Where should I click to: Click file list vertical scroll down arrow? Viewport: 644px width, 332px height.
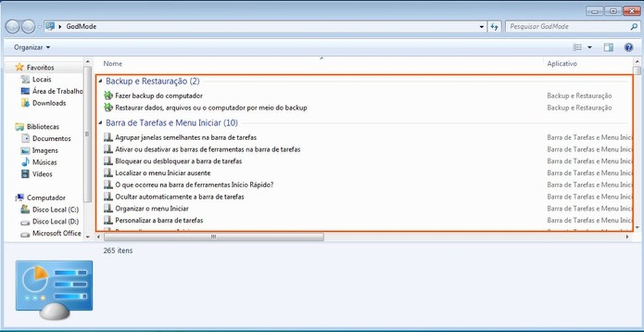[637, 227]
